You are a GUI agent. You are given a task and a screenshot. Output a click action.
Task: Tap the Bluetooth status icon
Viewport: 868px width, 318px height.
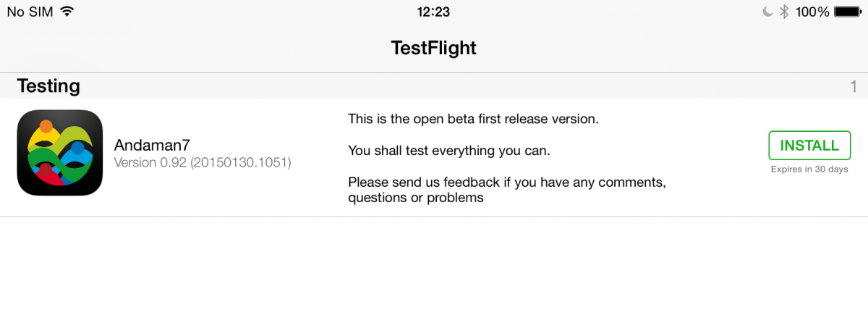pyautogui.click(x=783, y=12)
